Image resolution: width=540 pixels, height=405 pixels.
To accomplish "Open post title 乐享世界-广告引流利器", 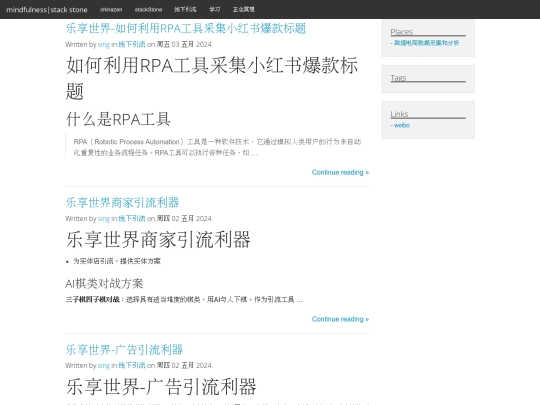I will pyautogui.click(x=124, y=350).
